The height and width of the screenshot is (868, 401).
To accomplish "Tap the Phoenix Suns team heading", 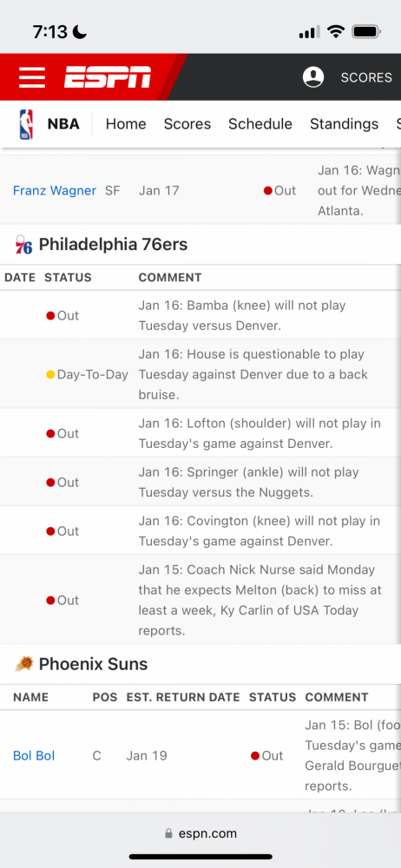I will pyautogui.click(x=93, y=664).
